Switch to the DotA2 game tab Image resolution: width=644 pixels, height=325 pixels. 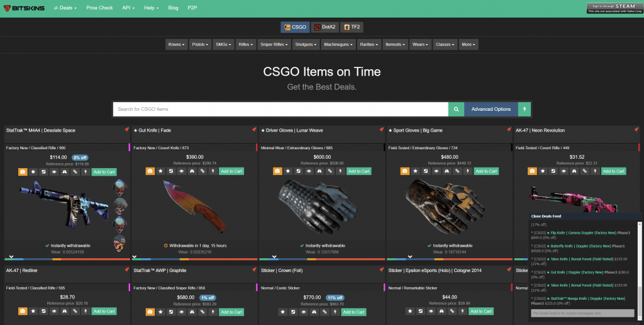(325, 27)
